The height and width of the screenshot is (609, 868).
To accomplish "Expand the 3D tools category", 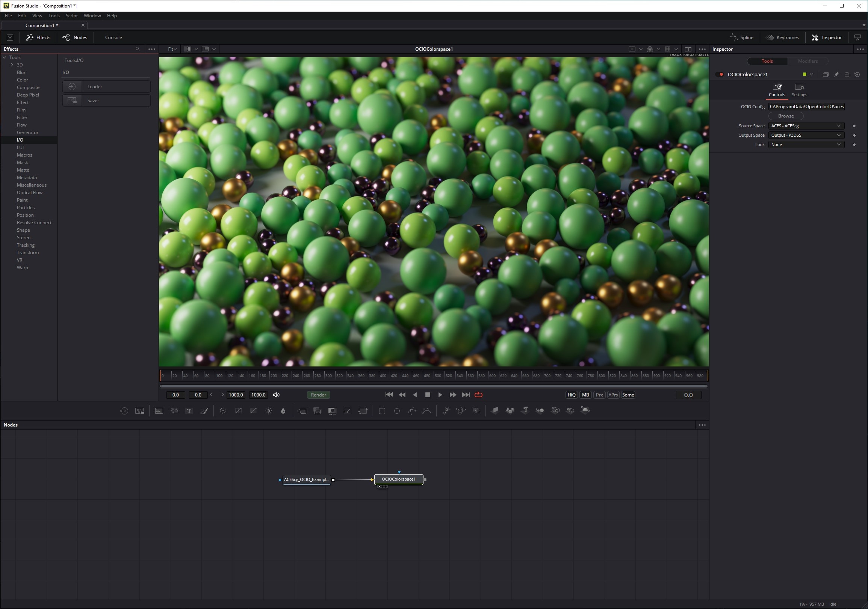I will point(12,65).
